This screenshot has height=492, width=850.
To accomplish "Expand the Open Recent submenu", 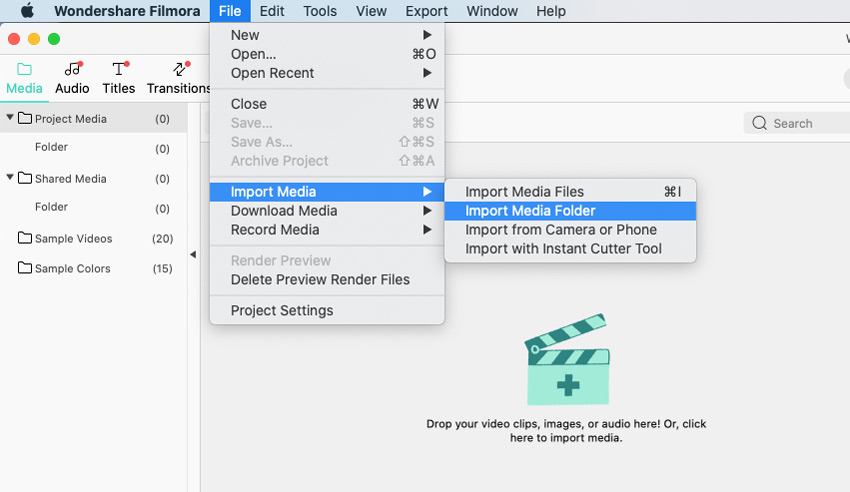I will pos(327,73).
